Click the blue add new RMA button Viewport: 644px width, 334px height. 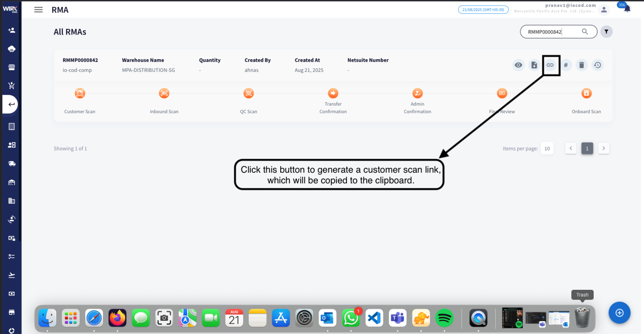pos(619,313)
